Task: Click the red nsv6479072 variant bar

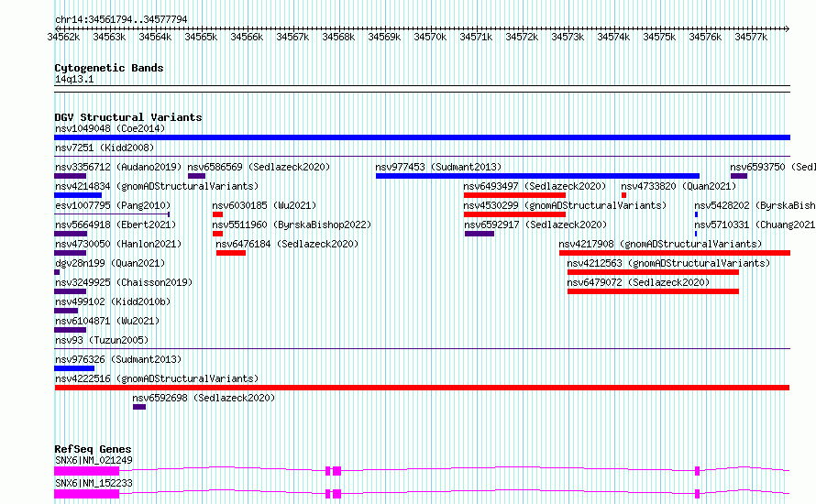Action: [653, 291]
